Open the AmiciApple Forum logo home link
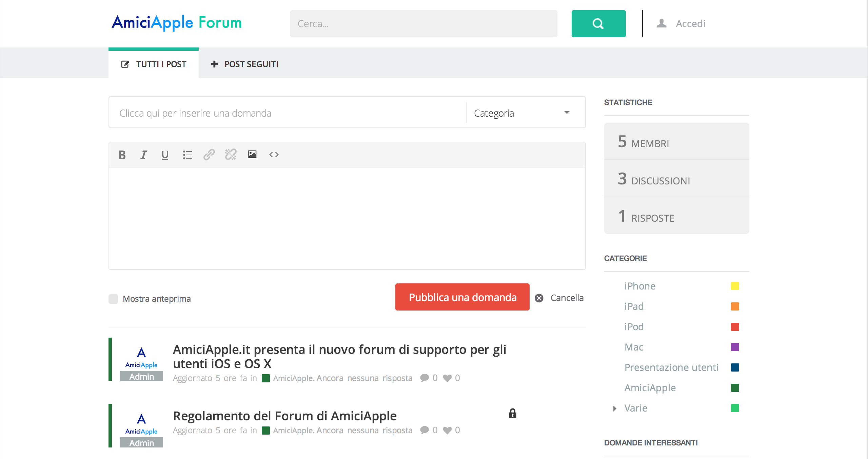 point(177,23)
